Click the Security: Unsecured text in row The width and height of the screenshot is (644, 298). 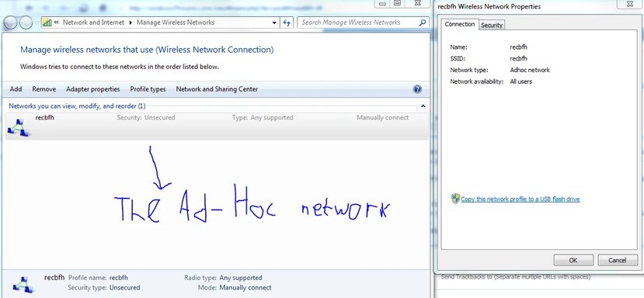pyautogui.click(x=146, y=118)
